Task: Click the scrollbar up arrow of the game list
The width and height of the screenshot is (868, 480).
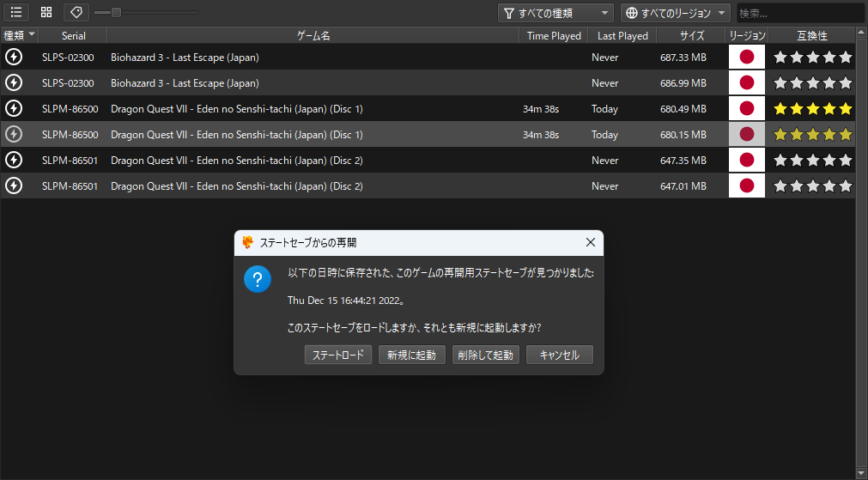Action: tap(861, 33)
